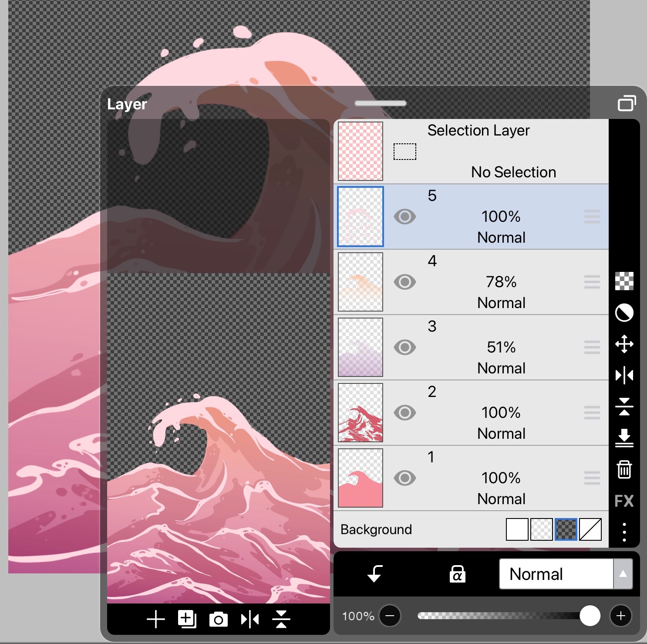Image resolution: width=647 pixels, height=644 pixels.
Task: Select dark transparent checker background swatch
Action: tap(566, 529)
